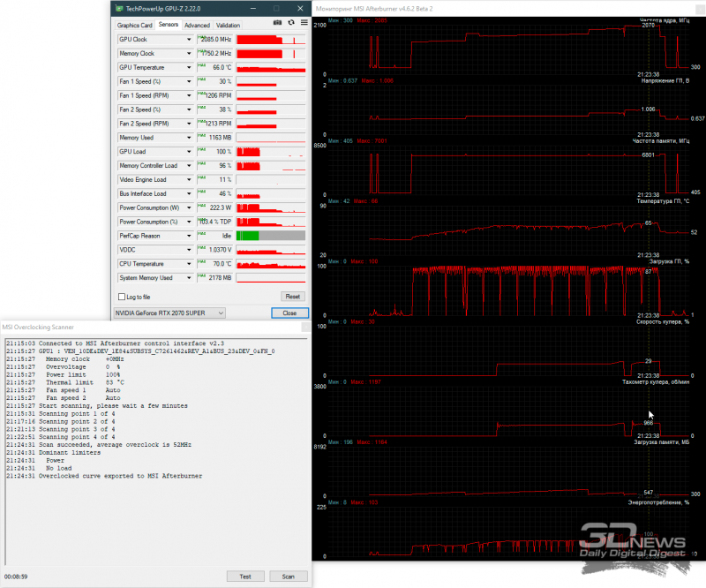
Task: Click the GPU Clock sensor history graph
Action: click(x=271, y=40)
